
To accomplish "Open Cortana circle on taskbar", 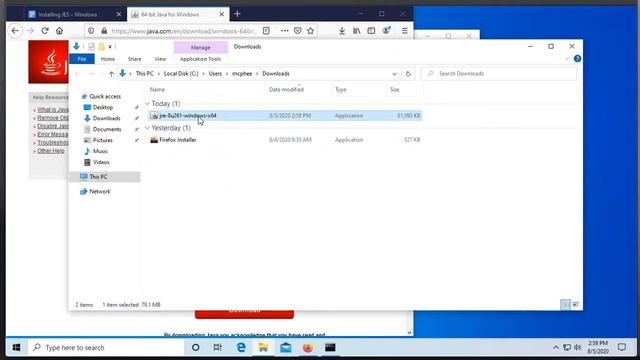I will (x=196, y=347).
